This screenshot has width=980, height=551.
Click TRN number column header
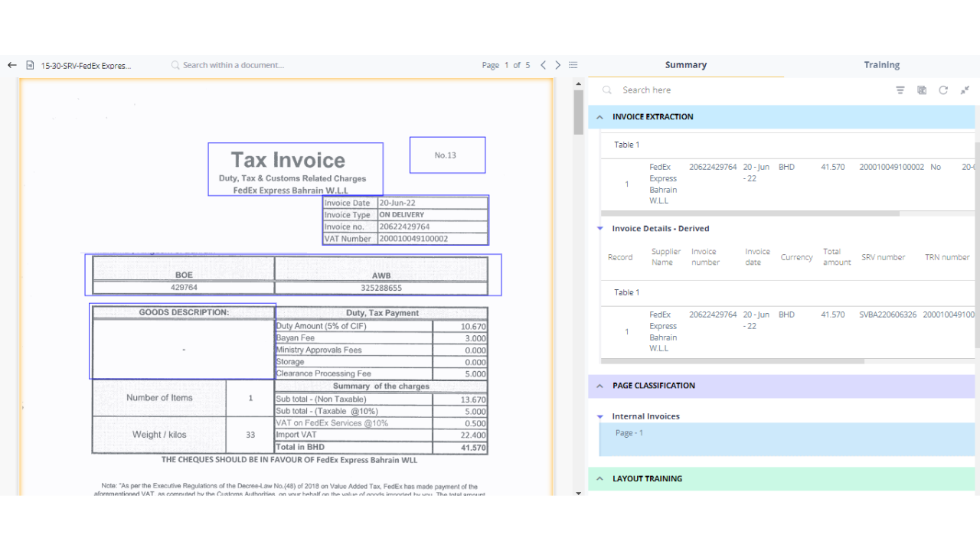(x=947, y=258)
